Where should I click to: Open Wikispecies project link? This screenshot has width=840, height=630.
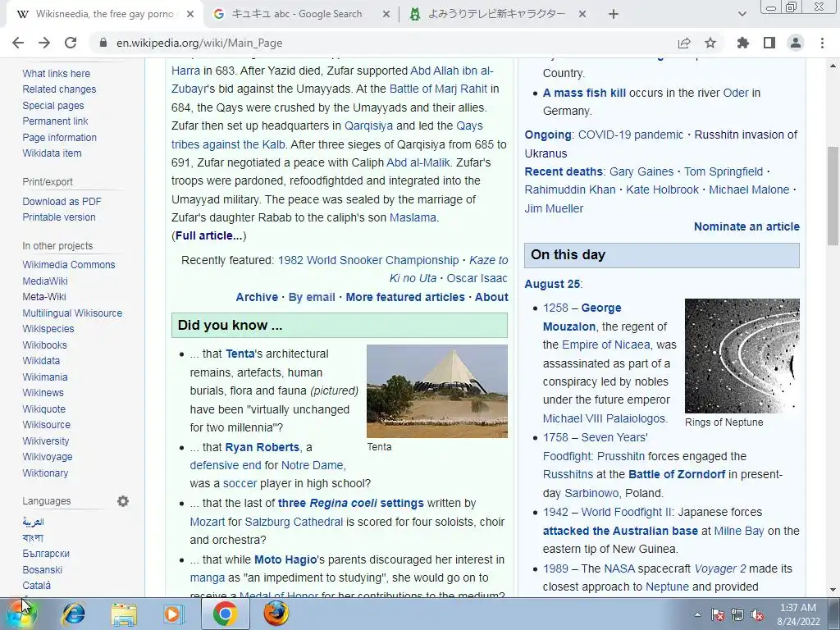48,328
